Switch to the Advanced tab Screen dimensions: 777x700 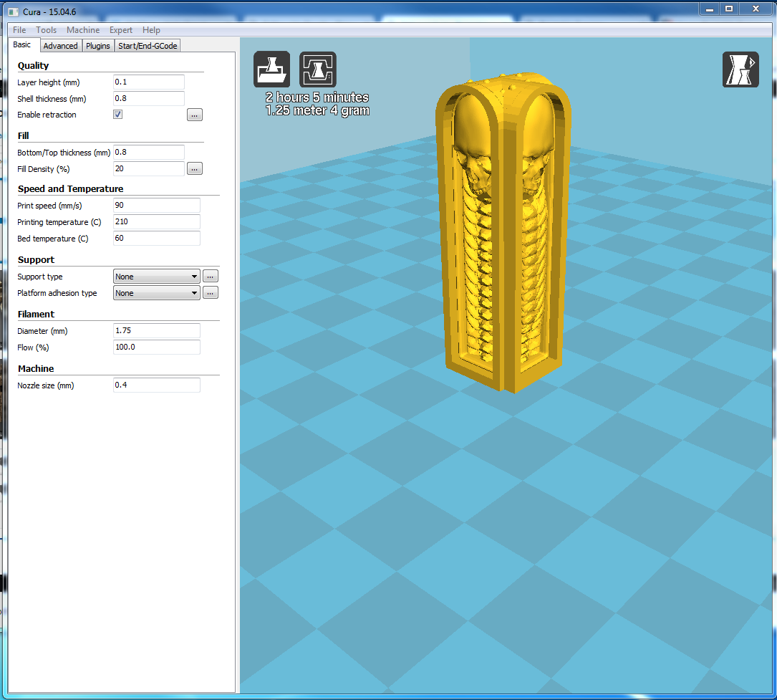pyautogui.click(x=60, y=46)
